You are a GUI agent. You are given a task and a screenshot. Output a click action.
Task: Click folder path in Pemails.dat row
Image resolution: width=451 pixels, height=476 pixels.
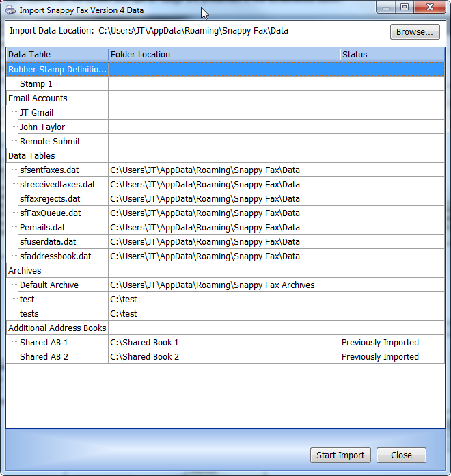[x=205, y=227]
